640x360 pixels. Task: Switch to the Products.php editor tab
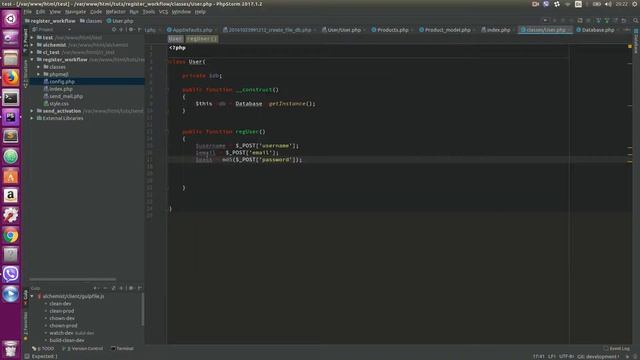392,30
